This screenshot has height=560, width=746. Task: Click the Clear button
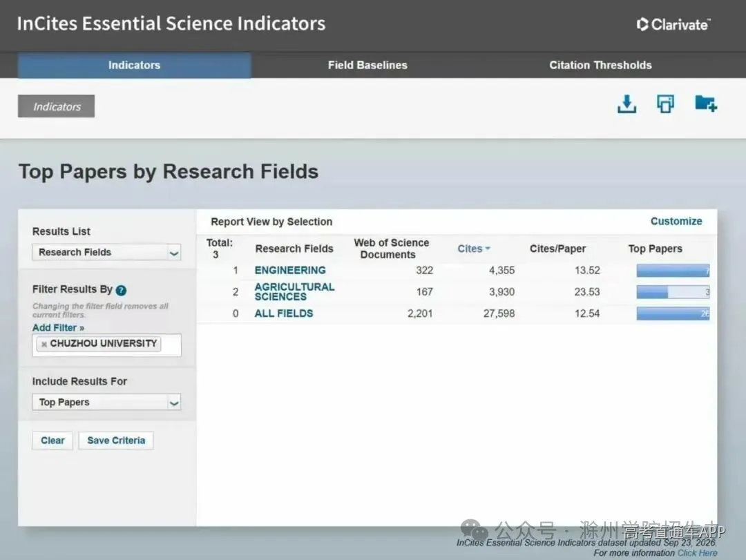point(52,441)
